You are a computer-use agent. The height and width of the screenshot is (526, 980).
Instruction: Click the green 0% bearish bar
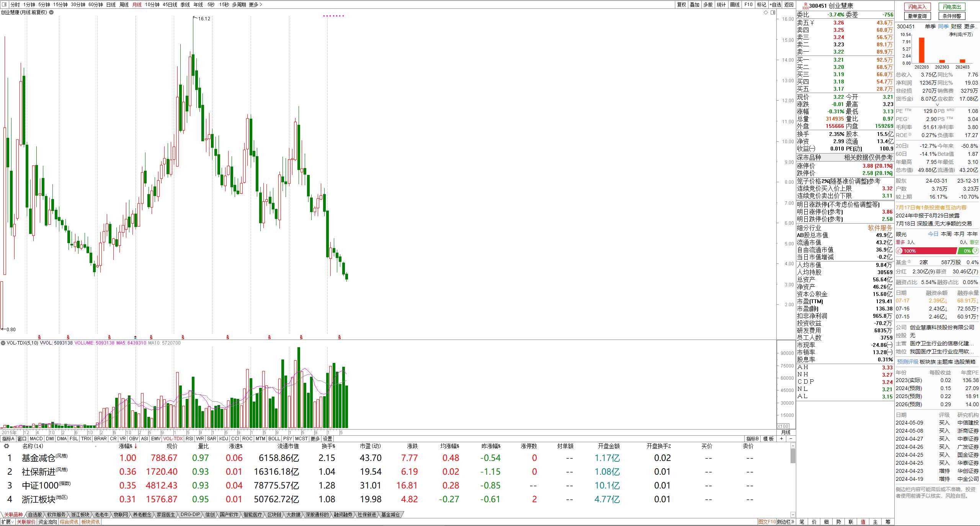(x=968, y=251)
